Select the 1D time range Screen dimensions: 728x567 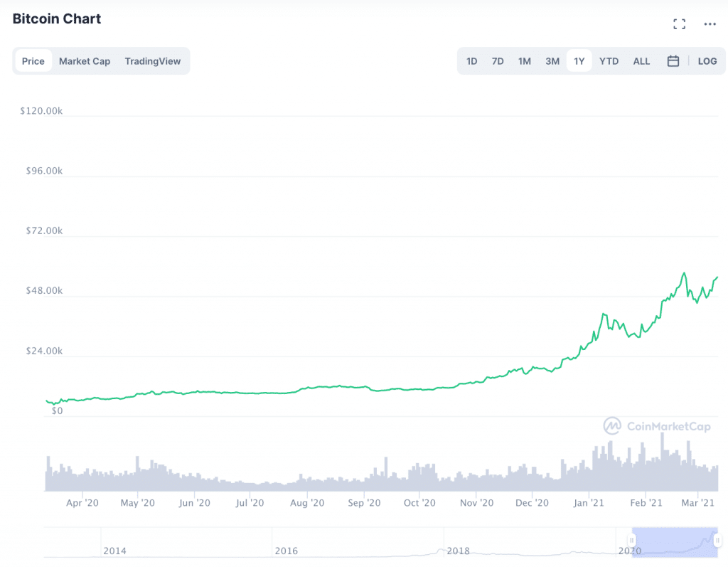click(x=472, y=61)
